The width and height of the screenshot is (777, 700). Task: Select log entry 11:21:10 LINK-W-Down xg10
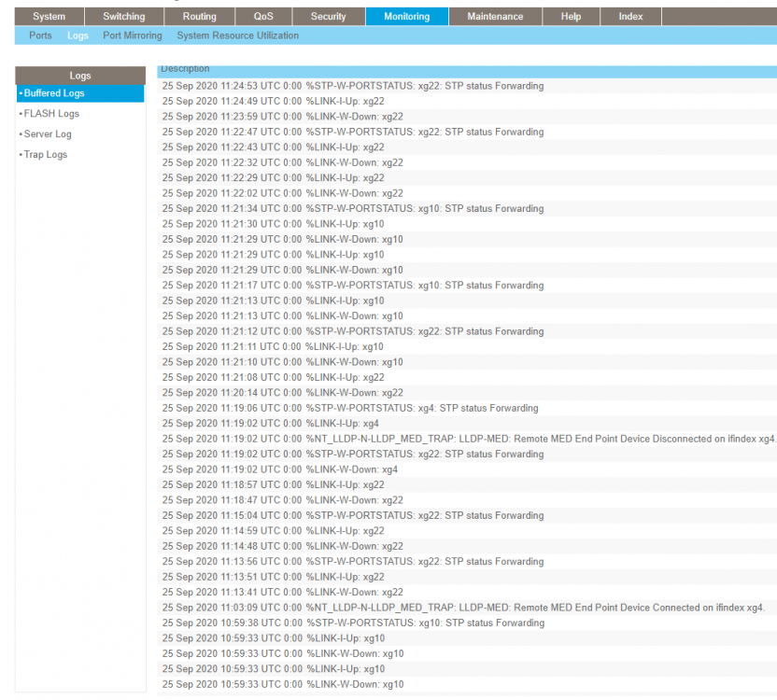(467, 362)
